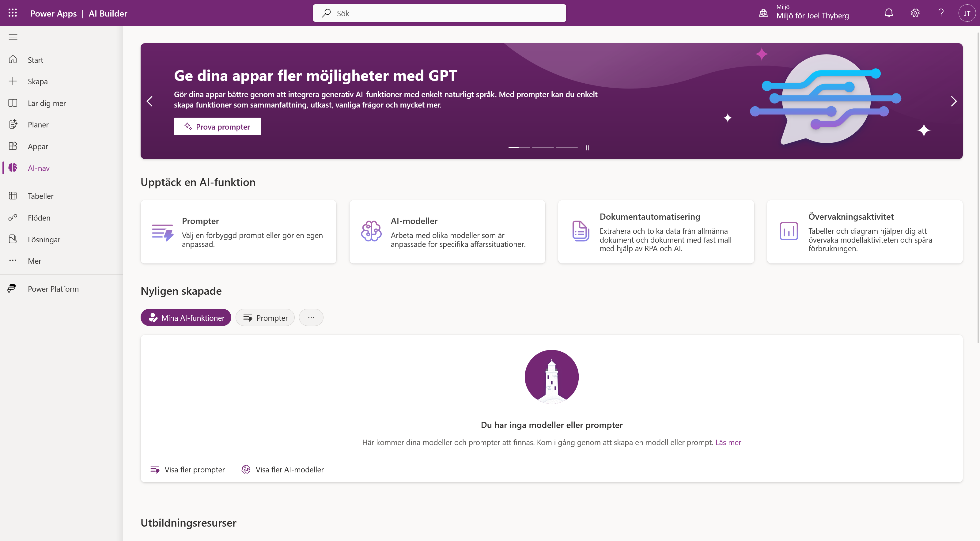The height and width of the screenshot is (541, 980).
Task: Click Visa fler prompter
Action: 187,470
